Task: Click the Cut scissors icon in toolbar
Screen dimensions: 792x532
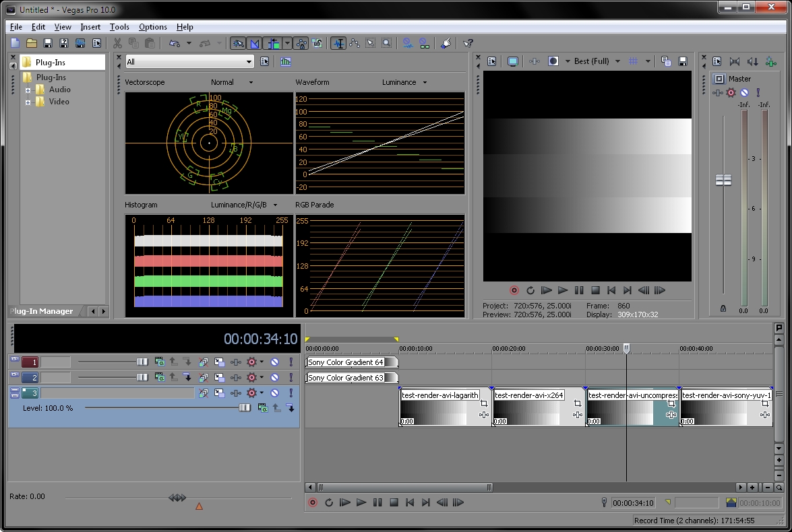Action: click(x=117, y=43)
